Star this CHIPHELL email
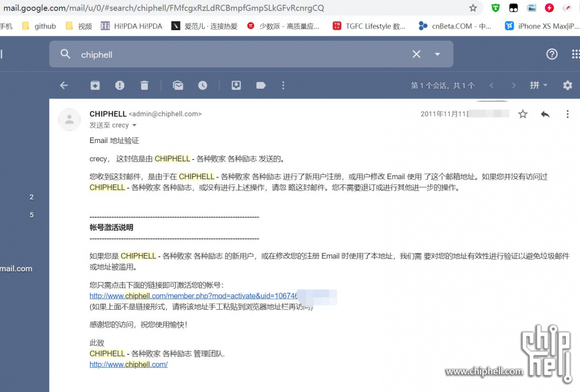 point(523,114)
